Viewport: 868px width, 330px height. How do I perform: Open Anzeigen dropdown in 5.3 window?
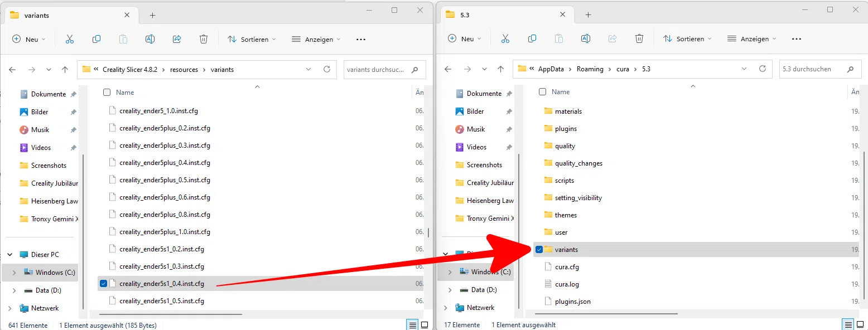click(752, 38)
